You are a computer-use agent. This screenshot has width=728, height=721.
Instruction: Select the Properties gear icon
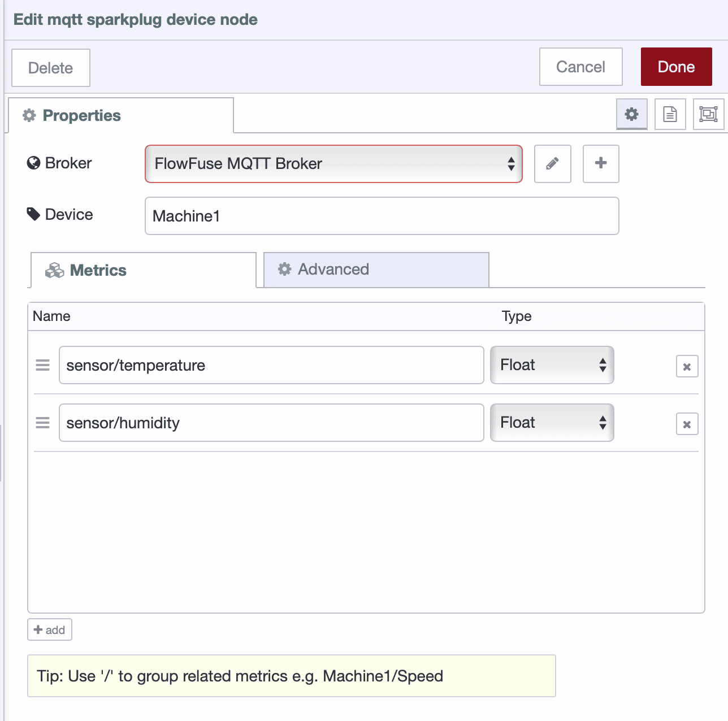click(x=631, y=114)
